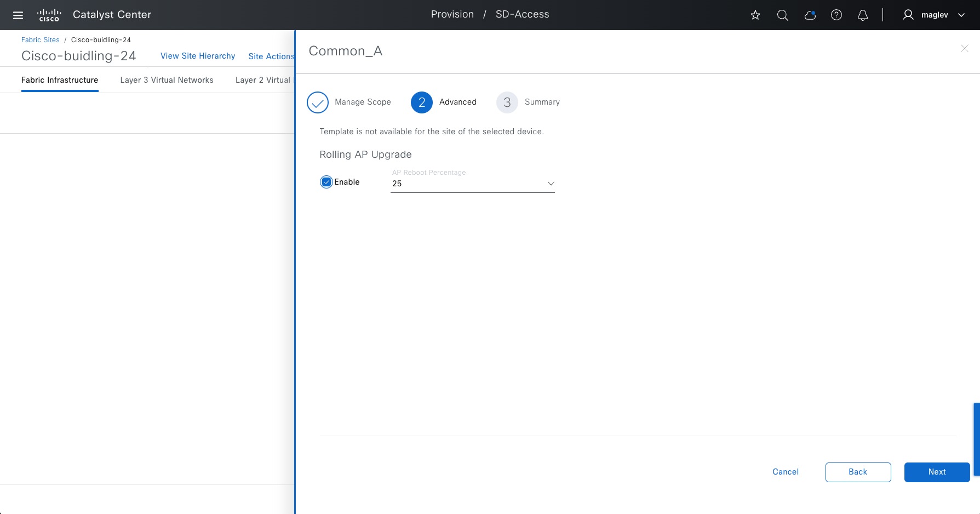Click the Next button
This screenshot has width=980, height=514.
pyautogui.click(x=937, y=472)
